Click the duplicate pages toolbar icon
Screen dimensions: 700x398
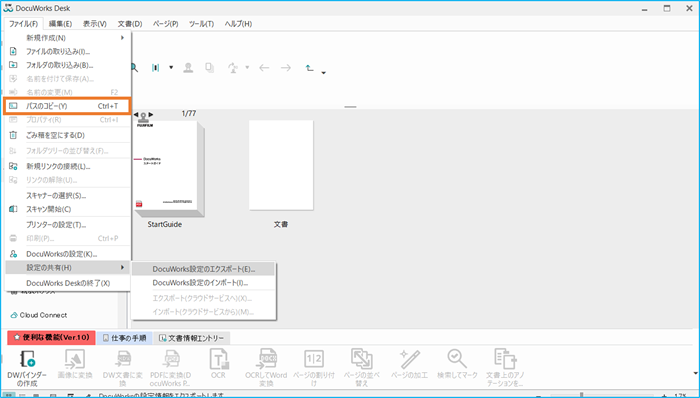(209, 68)
